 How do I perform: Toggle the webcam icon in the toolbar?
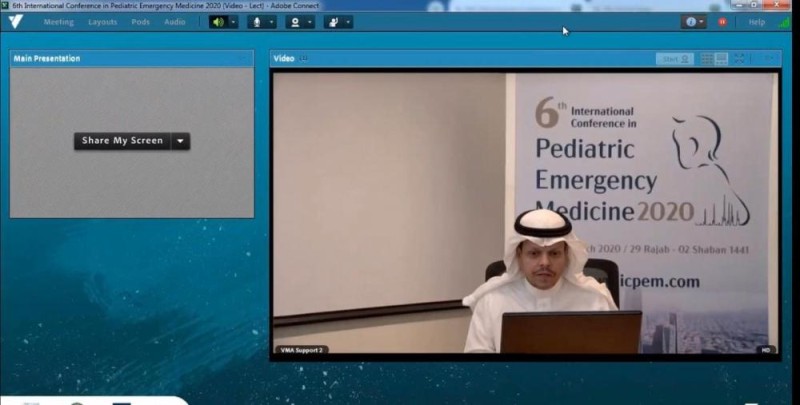tap(295, 22)
